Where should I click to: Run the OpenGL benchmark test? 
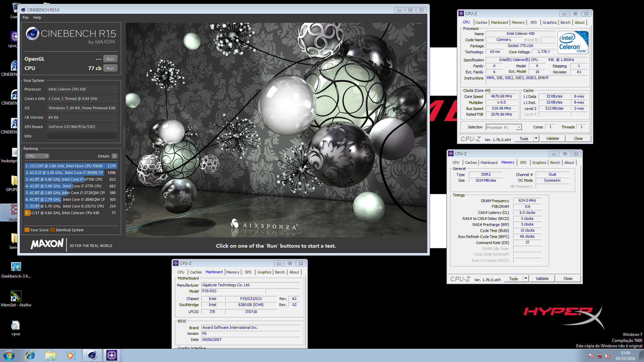(x=110, y=59)
